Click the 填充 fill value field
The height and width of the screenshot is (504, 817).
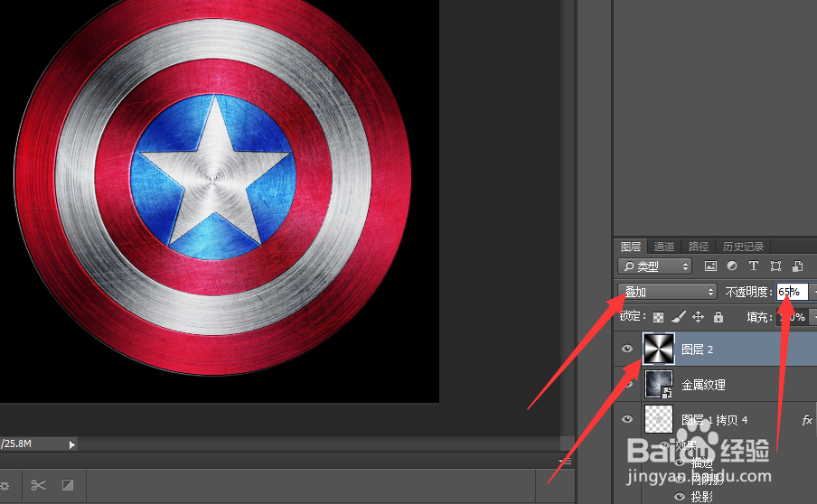(793, 317)
